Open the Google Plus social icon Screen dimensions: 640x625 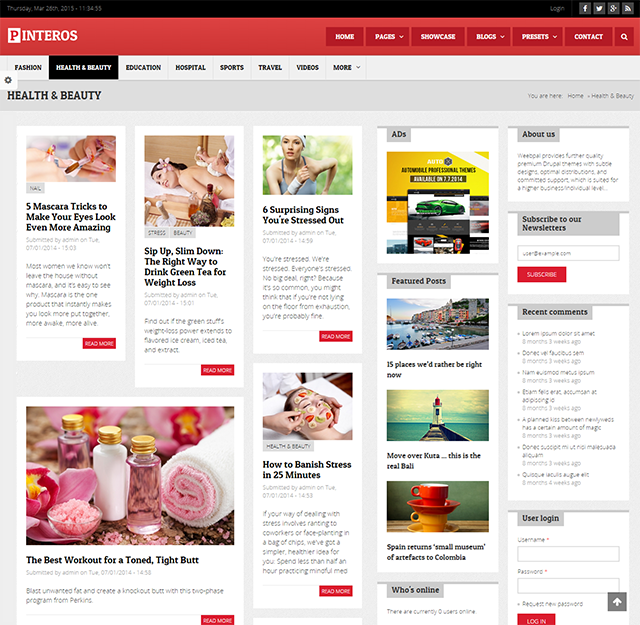(x=613, y=8)
